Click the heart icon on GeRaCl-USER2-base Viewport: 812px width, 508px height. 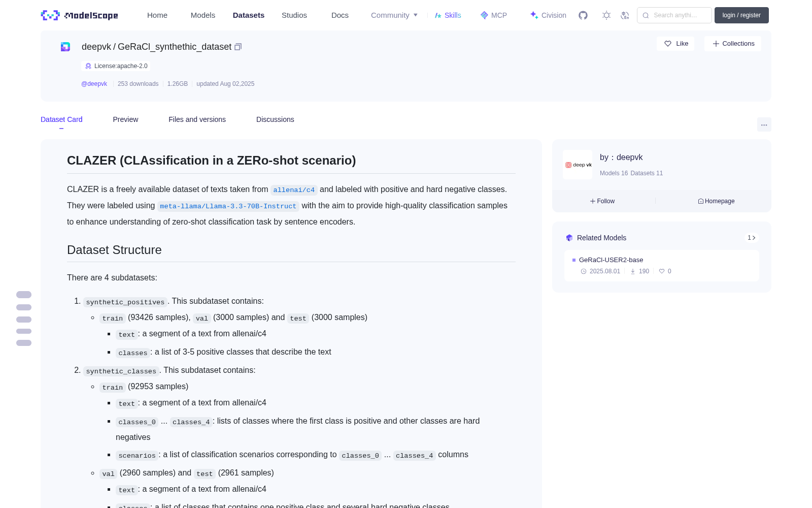(662, 271)
